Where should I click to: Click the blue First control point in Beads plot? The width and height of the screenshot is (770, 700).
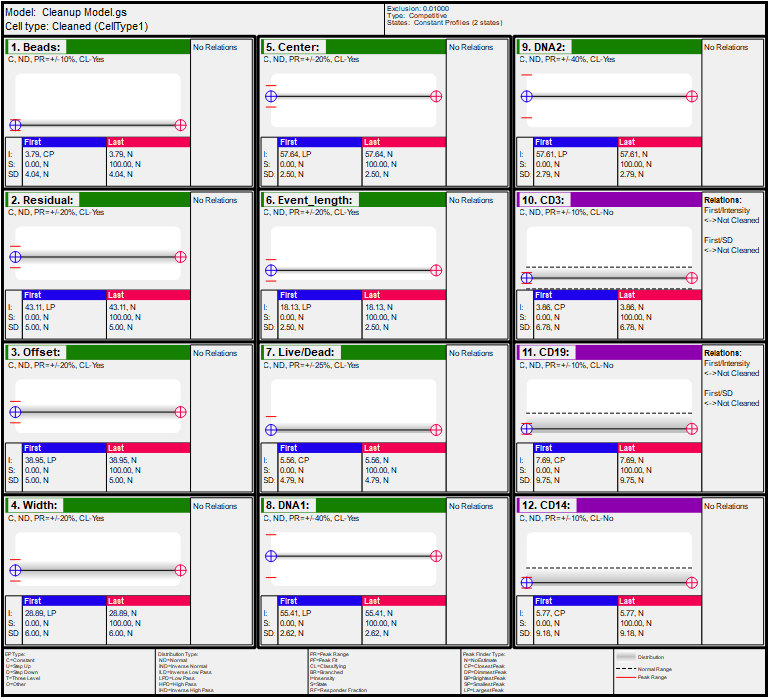click(x=15, y=125)
